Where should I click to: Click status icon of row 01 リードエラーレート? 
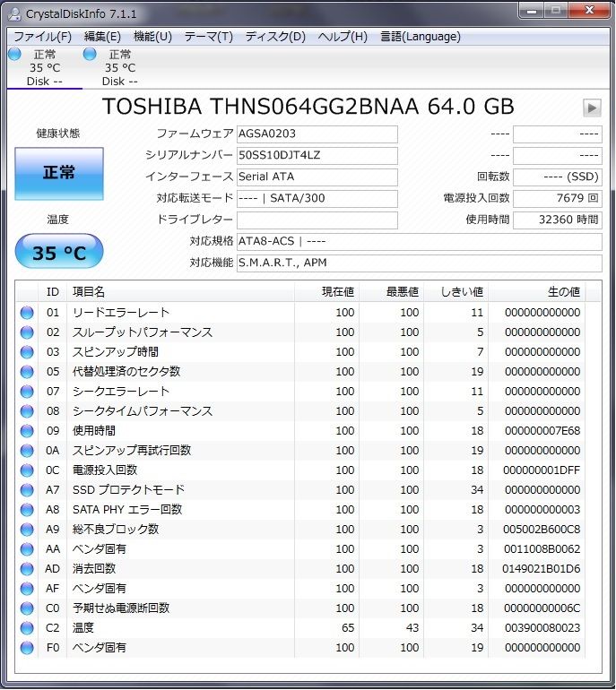pos(27,313)
